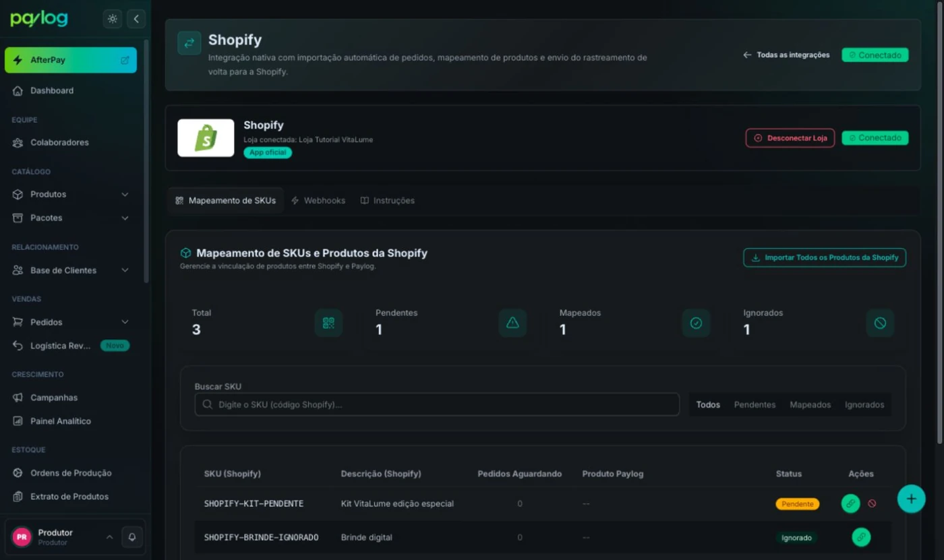Screen dimensions: 944x560
Task: Click the Paylog logo
Action: pyautogui.click(x=38, y=19)
